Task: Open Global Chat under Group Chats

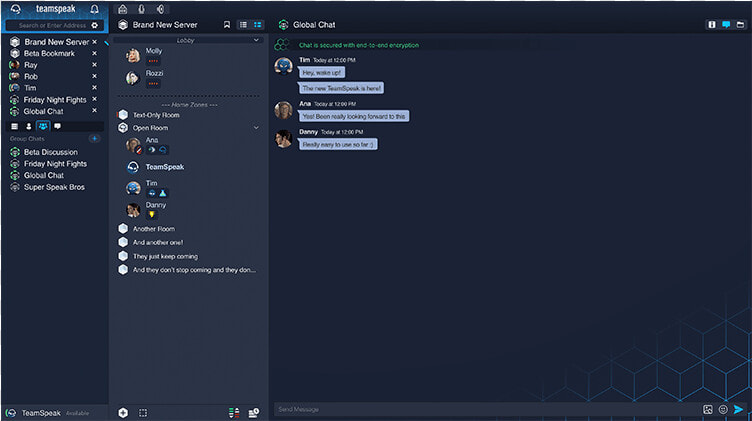Action: [44, 175]
